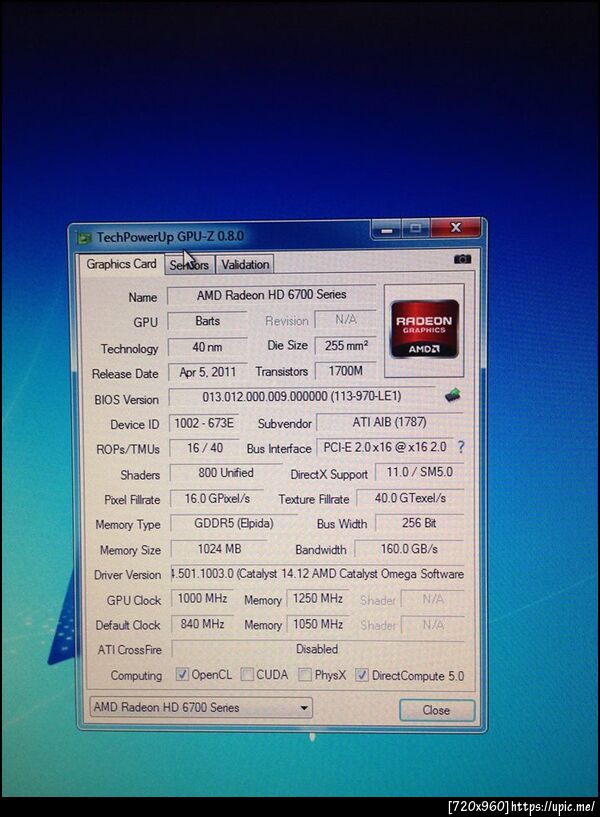The image size is (600, 817).
Task: Click the Subvendor ATI AIB (1787) field
Action: point(390,422)
